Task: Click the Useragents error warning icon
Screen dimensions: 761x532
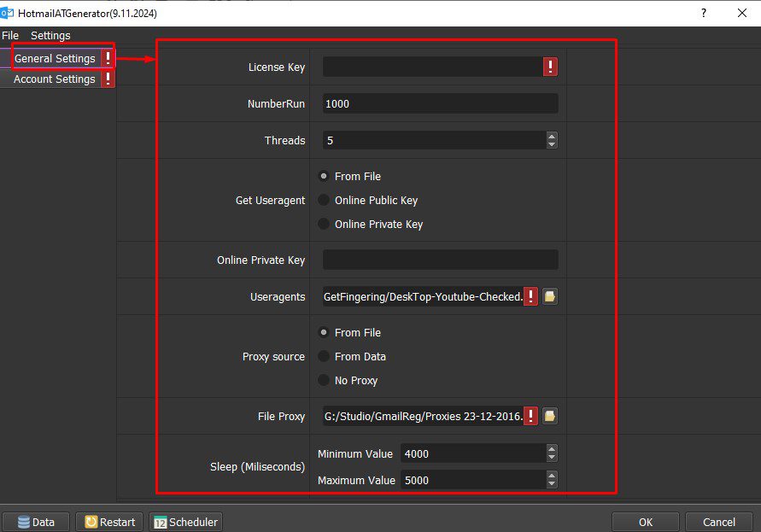Action: pyautogui.click(x=531, y=296)
